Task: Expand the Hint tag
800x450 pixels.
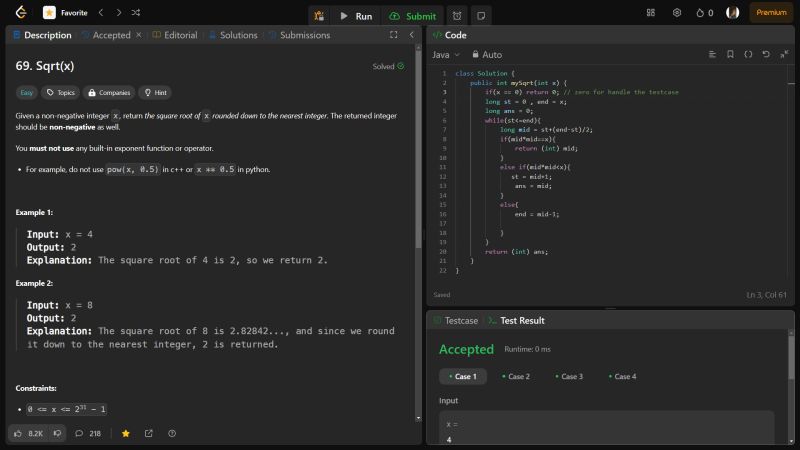Action: [x=155, y=92]
